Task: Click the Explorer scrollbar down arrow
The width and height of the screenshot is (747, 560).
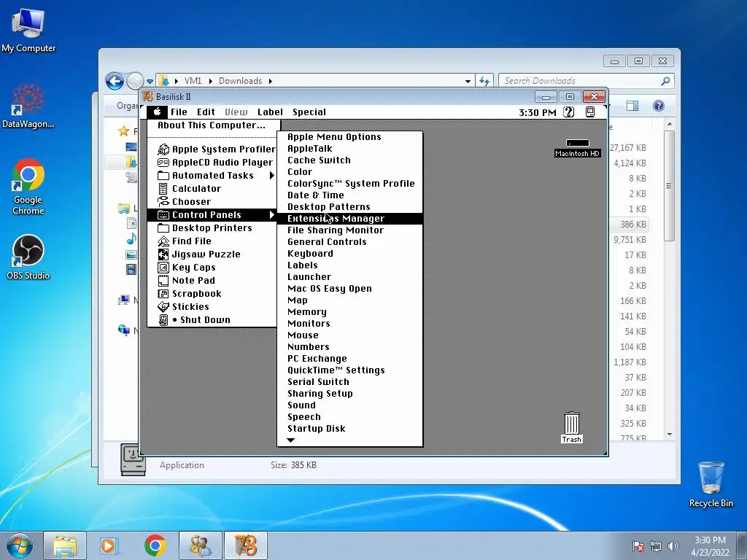Action: 670,435
